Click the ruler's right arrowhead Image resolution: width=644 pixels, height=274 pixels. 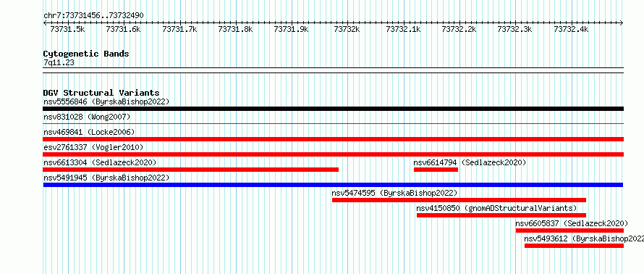point(622,23)
